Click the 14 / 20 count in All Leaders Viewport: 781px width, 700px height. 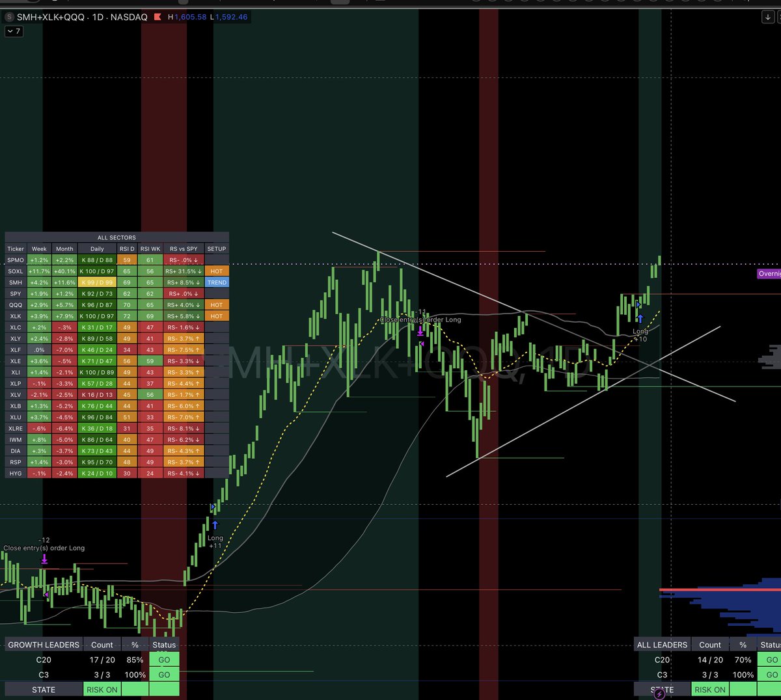[710, 660]
